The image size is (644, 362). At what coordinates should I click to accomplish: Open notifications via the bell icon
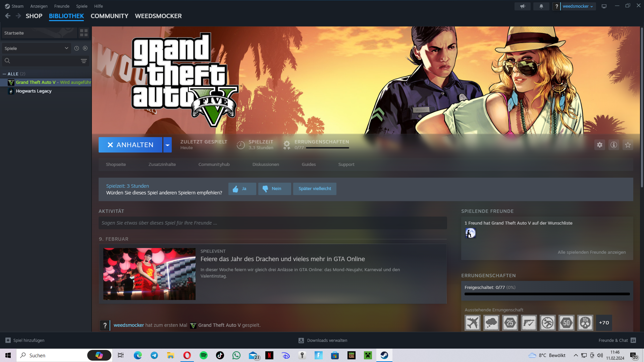[541, 6]
